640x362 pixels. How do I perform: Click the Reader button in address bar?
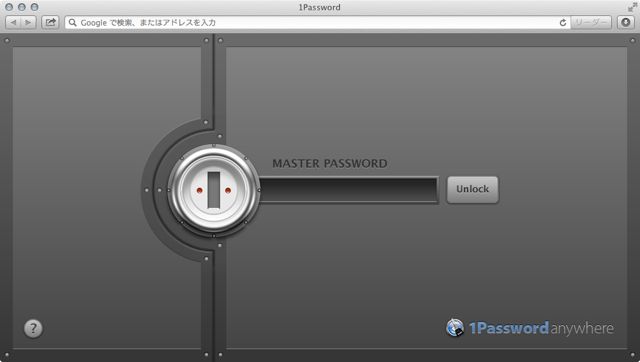591,22
